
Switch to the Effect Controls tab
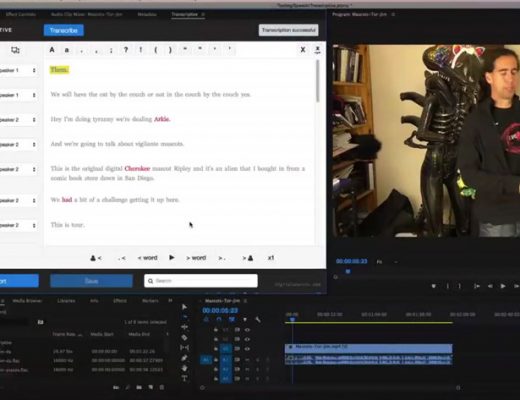pos(21,14)
